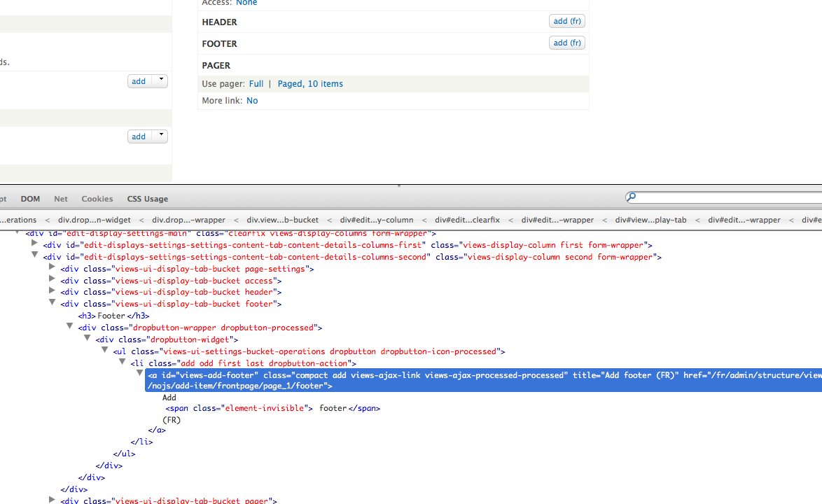Click the Header 'add (fr)' button
This screenshot has width=822, height=504.
click(x=566, y=21)
